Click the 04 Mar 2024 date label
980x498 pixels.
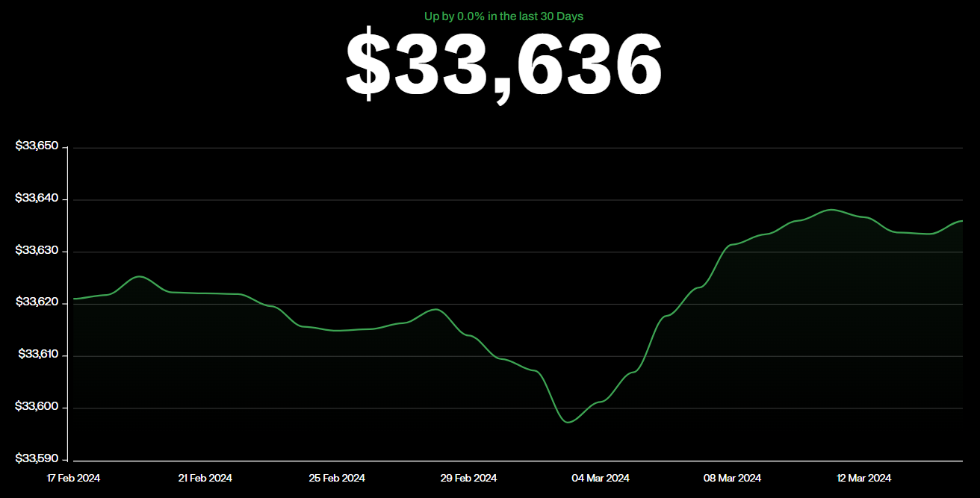coord(601,478)
